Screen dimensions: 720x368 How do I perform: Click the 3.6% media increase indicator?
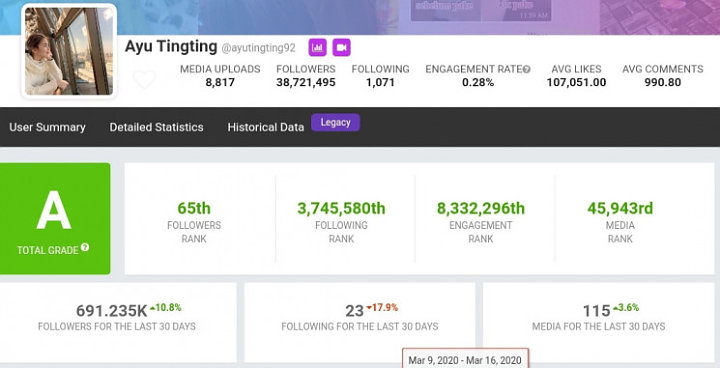625,307
